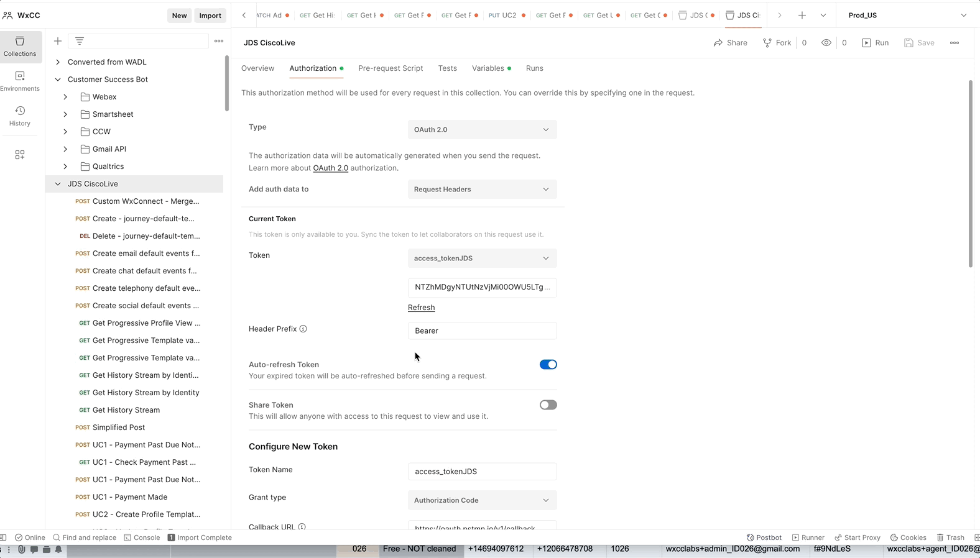This screenshot has height=558, width=980.
Task: Open Cookies from the status bar
Action: (908, 537)
